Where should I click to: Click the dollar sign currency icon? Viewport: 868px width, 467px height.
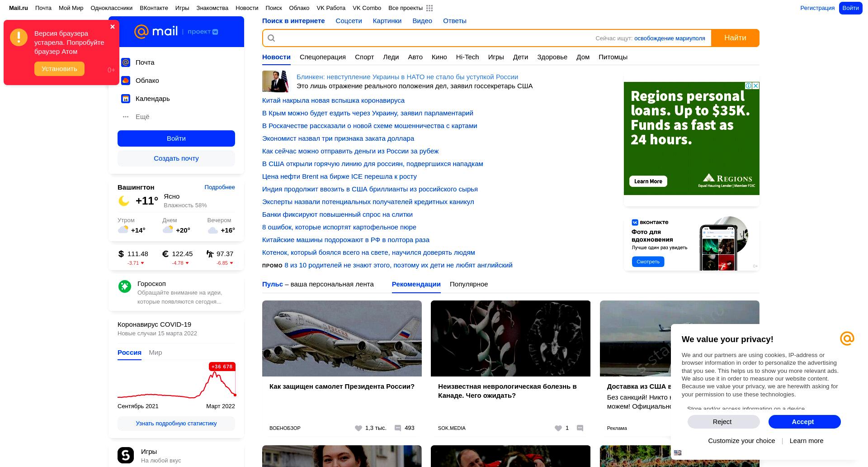pos(121,254)
